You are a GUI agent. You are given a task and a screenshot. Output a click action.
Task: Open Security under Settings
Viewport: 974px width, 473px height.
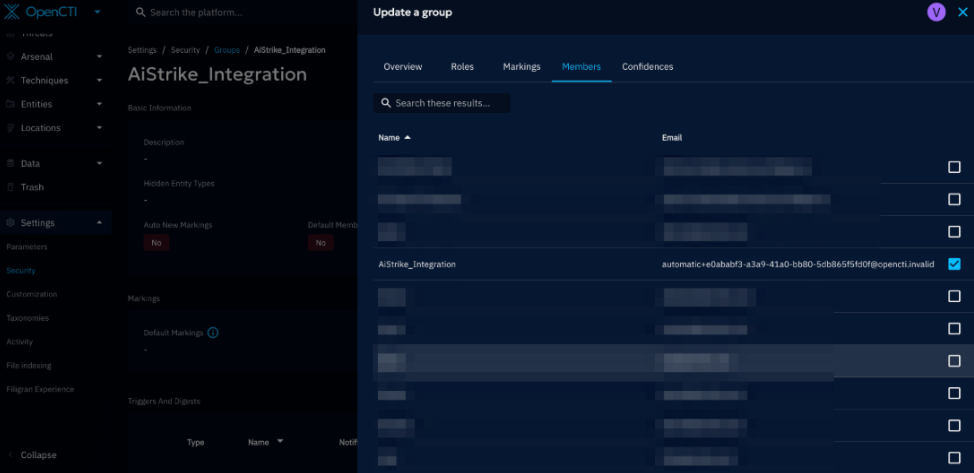point(21,270)
